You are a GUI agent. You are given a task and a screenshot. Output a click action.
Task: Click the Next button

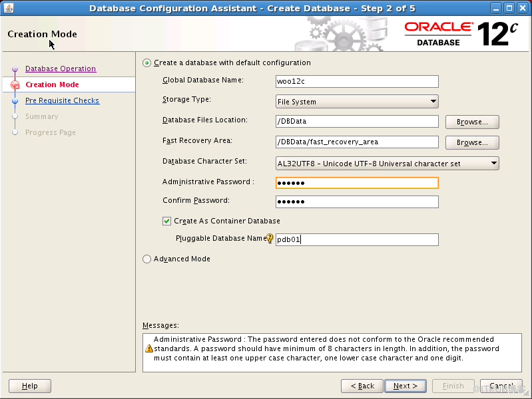[x=405, y=386]
